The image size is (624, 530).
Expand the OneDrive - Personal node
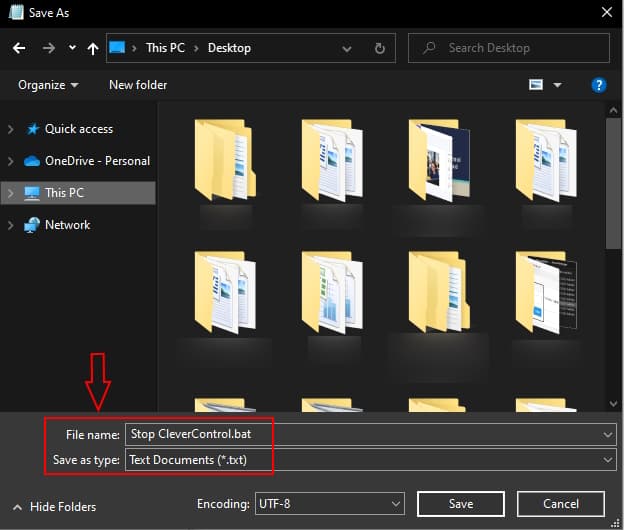tap(11, 161)
